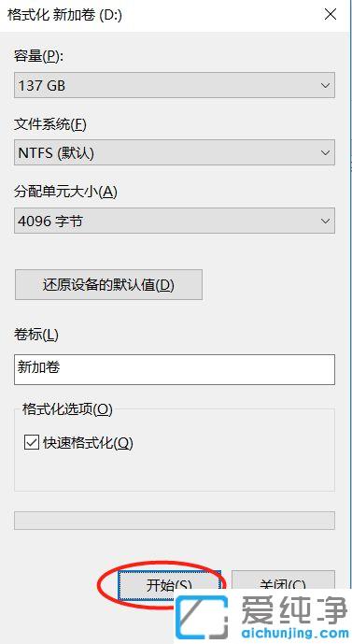Click the format progress bar
Screen dimensions: 352x644
pos(175,521)
